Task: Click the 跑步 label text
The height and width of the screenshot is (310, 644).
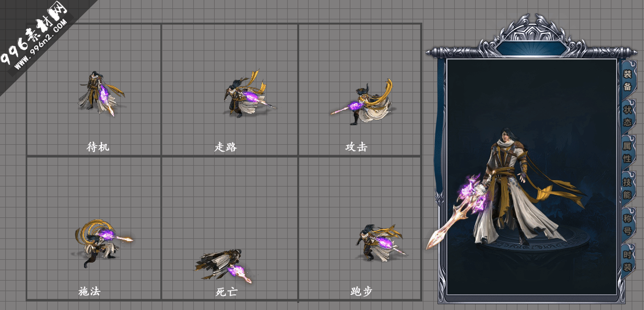Action: click(x=361, y=291)
